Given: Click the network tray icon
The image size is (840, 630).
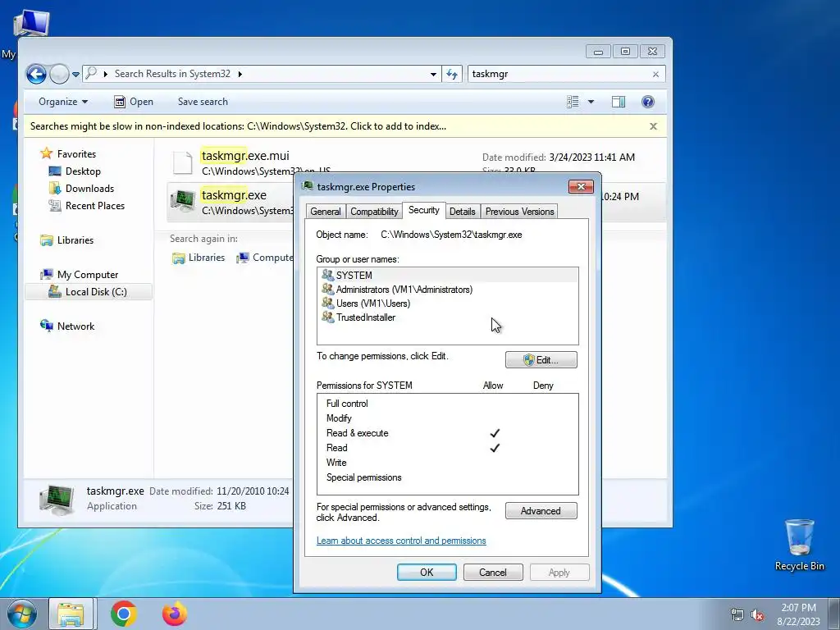Looking at the screenshot, I should click(x=737, y=614).
